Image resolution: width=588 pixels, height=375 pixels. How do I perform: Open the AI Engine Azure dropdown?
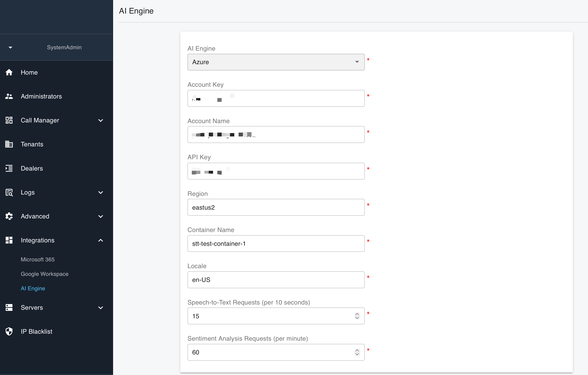(x=276, y=62)
